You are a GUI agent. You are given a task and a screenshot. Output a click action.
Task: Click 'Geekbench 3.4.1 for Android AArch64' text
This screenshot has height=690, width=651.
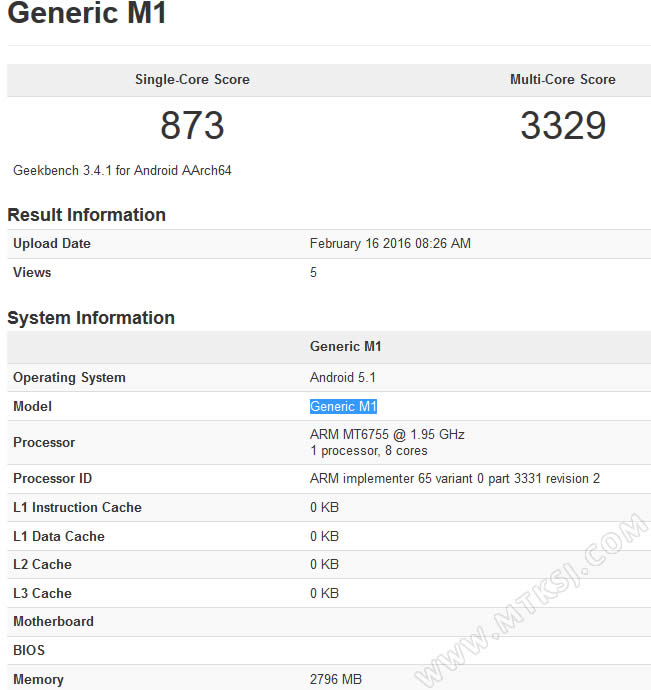click(122, 170)
